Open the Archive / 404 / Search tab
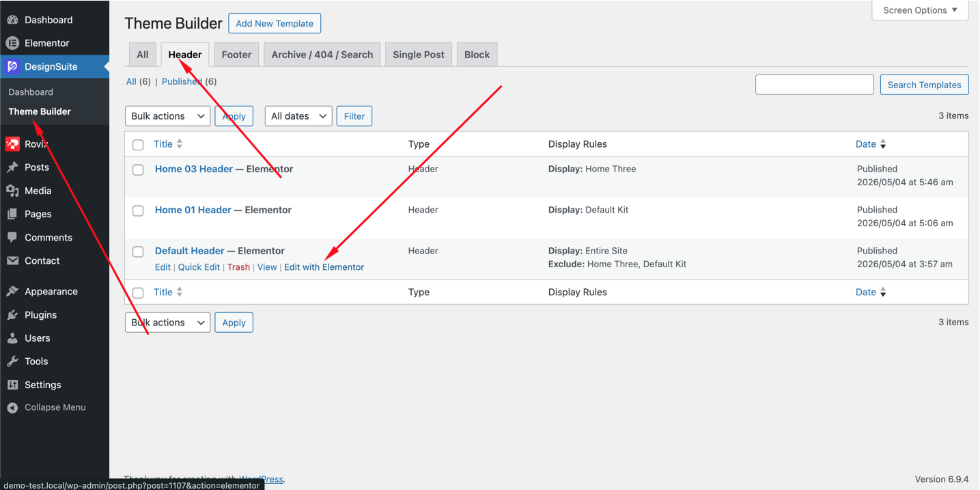980x490 pixels. click(322, 55)
